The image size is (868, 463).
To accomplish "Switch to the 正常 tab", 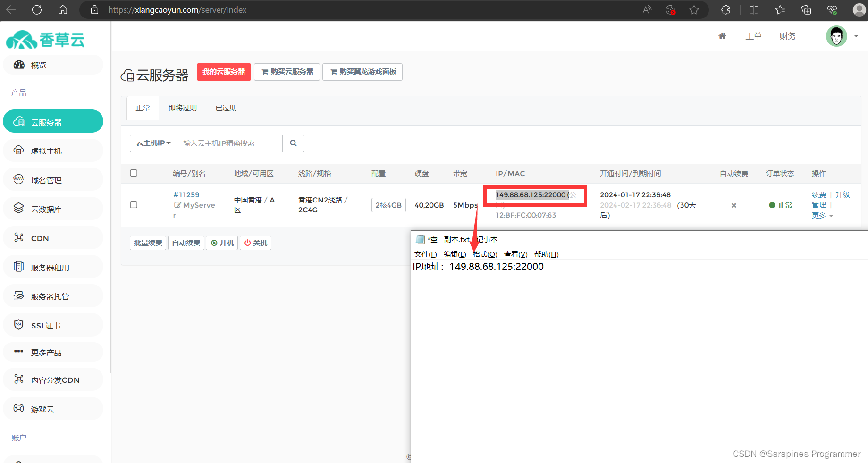I will 143,108.
